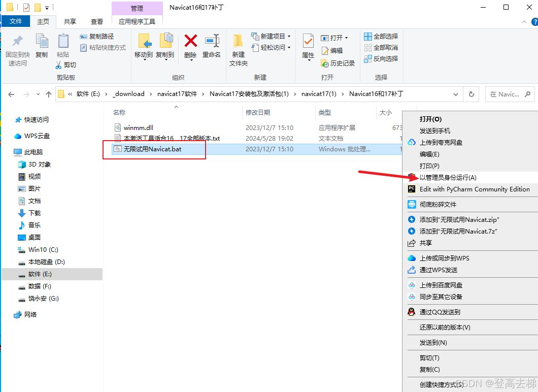Choose 上传到百度网盘 in context menu

(x=441, y=285)
